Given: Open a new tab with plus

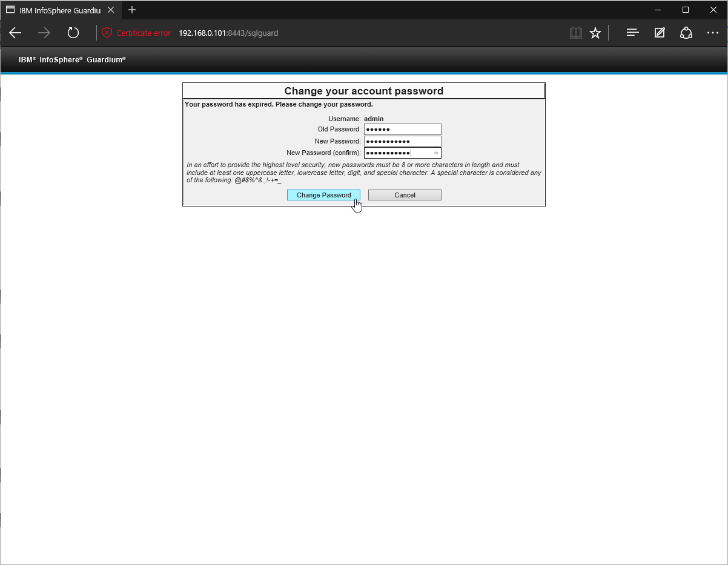Looking at the screenshot, I should (x=132, y=10).
